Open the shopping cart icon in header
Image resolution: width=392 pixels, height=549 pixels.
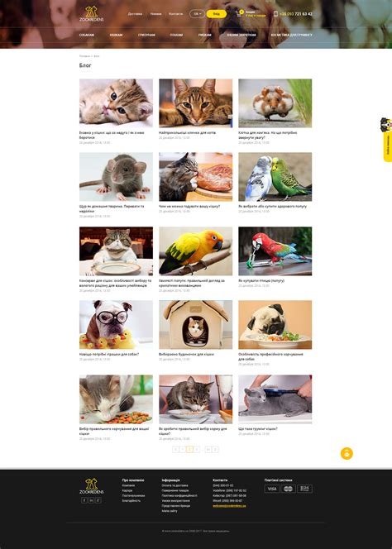tap(239, 14)
